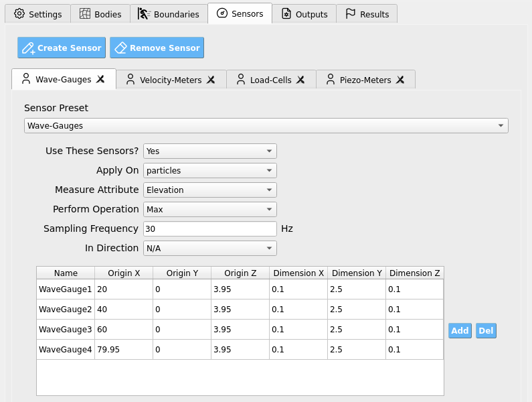Click the Name column header
Viewport: 532px width, 402px height.
[x=66, y=273]
